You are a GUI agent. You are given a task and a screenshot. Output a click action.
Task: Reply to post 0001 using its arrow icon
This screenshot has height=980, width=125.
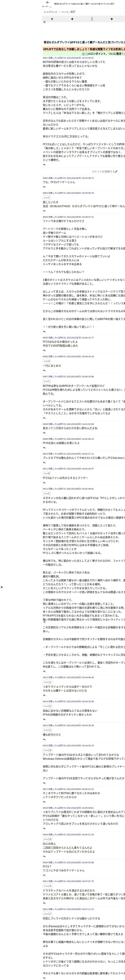pos(44,165)
